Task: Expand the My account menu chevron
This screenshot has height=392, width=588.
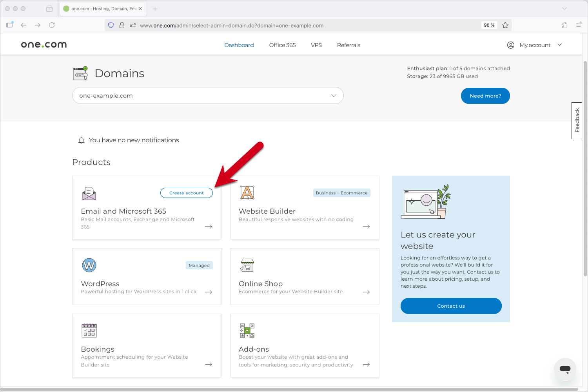Action: tap(560, 45)
